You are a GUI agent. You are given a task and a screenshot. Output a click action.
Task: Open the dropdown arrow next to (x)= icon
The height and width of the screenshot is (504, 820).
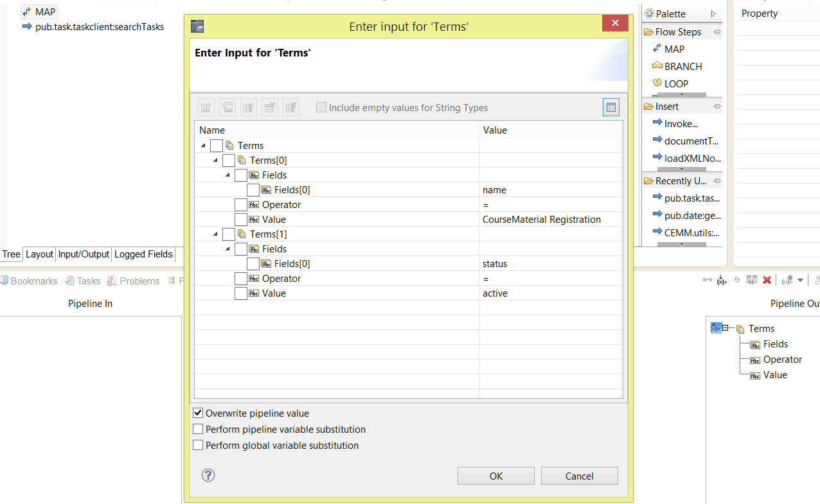point(800,280)
